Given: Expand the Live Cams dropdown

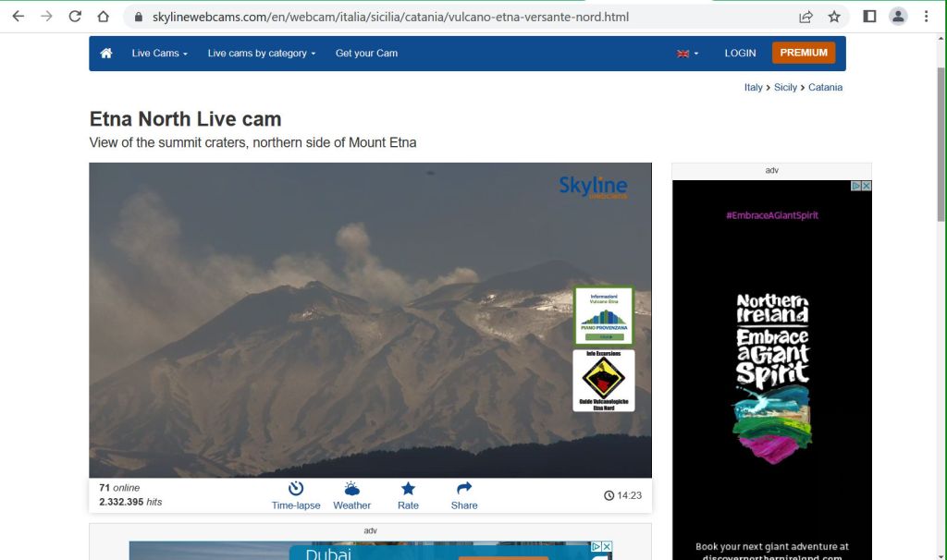Looking at the screenshot, I should [159, 54].
